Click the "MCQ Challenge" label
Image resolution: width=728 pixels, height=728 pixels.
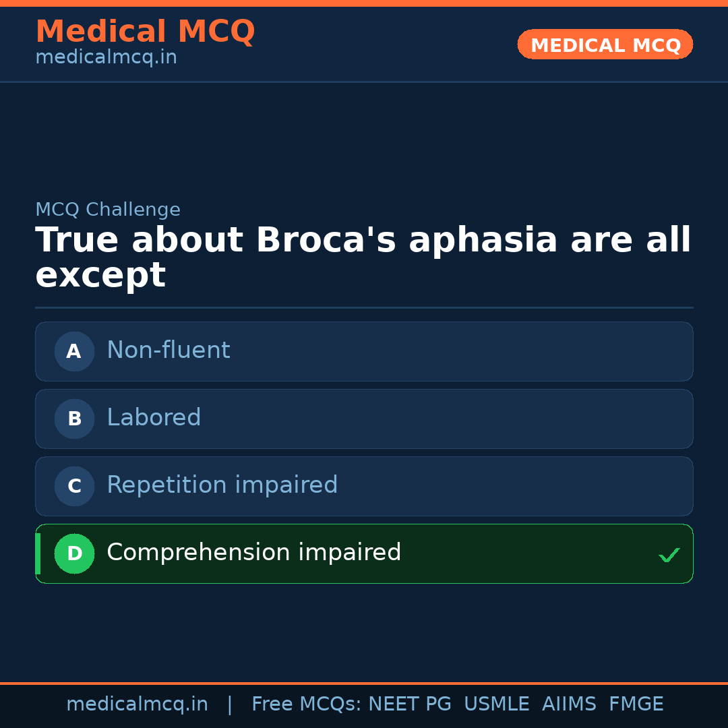click(108, 210)
